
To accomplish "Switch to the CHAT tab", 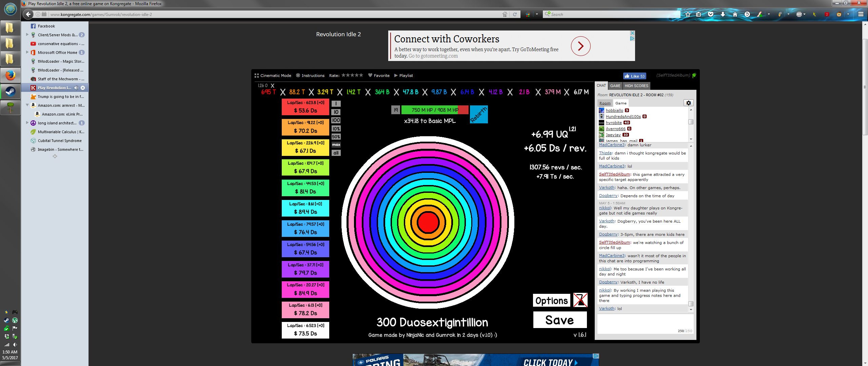I will click(x=601, y=85).
